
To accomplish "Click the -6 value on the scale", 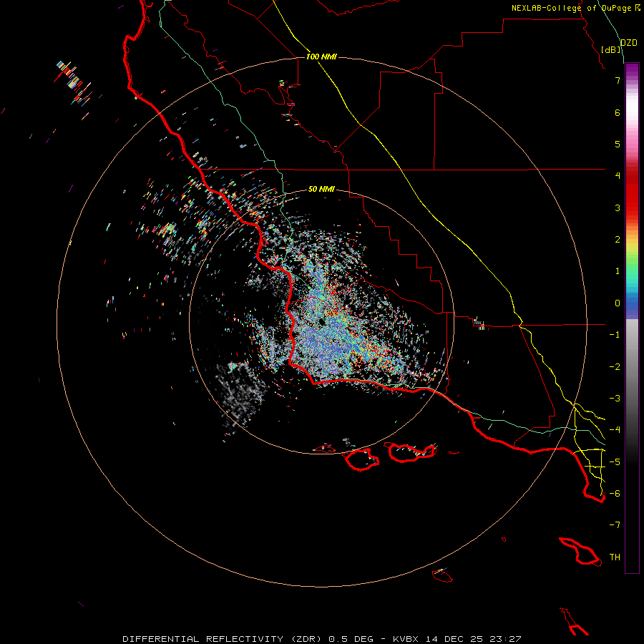I will (615, 494).
